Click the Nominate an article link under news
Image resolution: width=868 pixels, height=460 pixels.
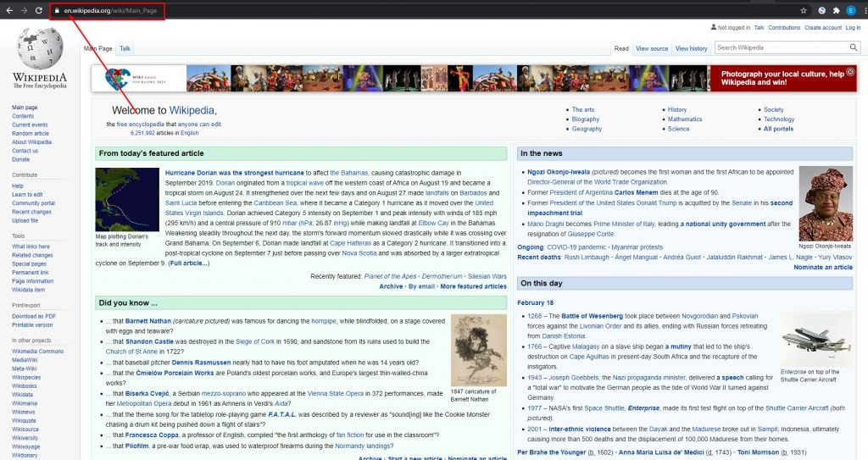tap(823, 267)
